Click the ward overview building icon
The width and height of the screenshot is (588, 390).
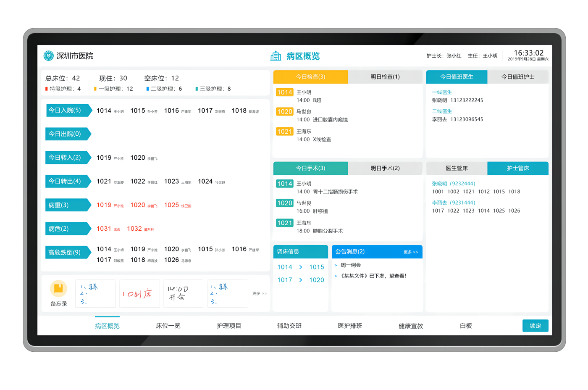pos(276,56)
